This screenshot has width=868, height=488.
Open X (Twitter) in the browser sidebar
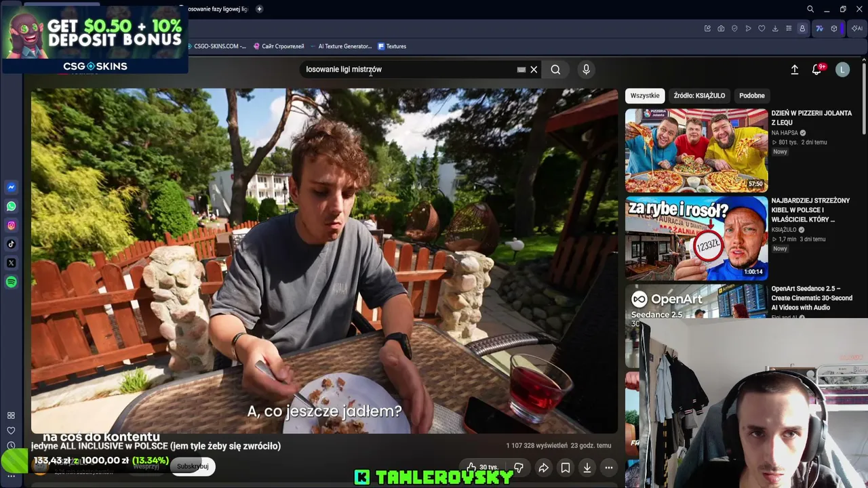pos(11,263)
